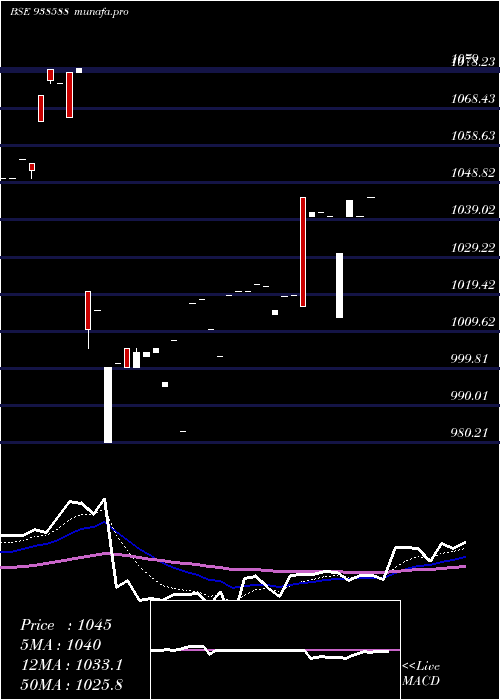Click the Live MACD label
500x700 pixels.
[x=421, y=673]
